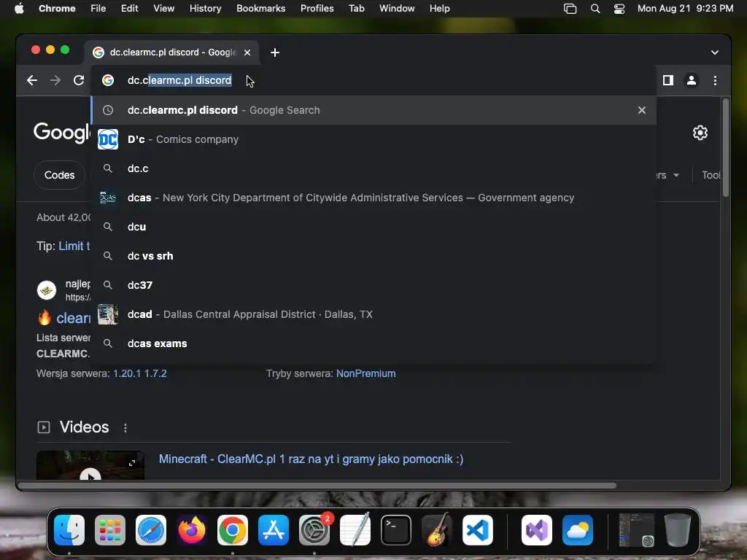The height and width of the screenshot is (560, 747).
Task: Open System Settings from the Dock
Action: tap(314, 530)
